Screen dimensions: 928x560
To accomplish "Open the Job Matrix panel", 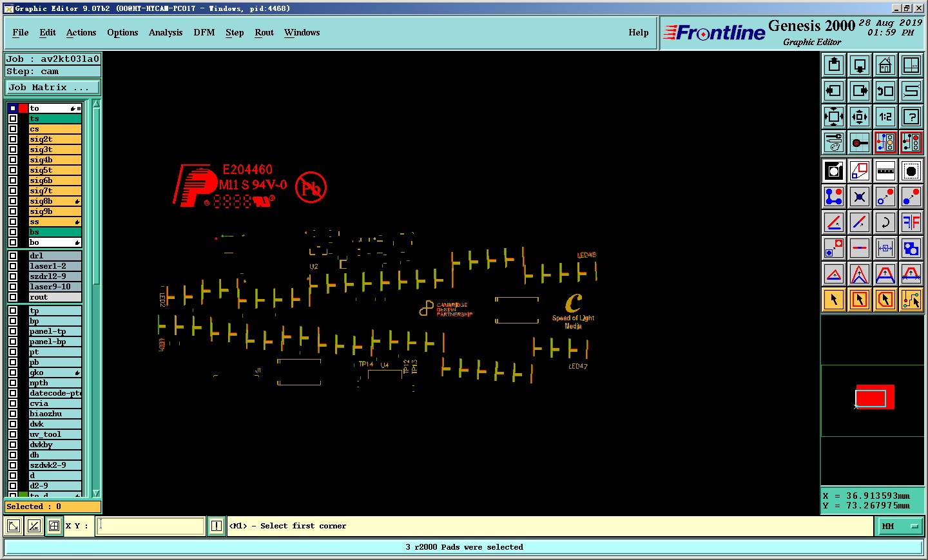I will pos(53,88).
